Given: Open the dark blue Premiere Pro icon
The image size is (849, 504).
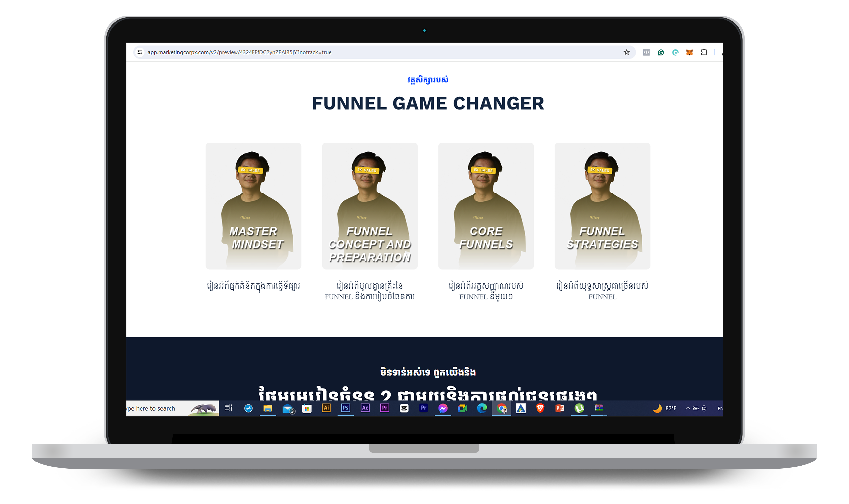Looking at the screenshot, I should coord(423,408).
